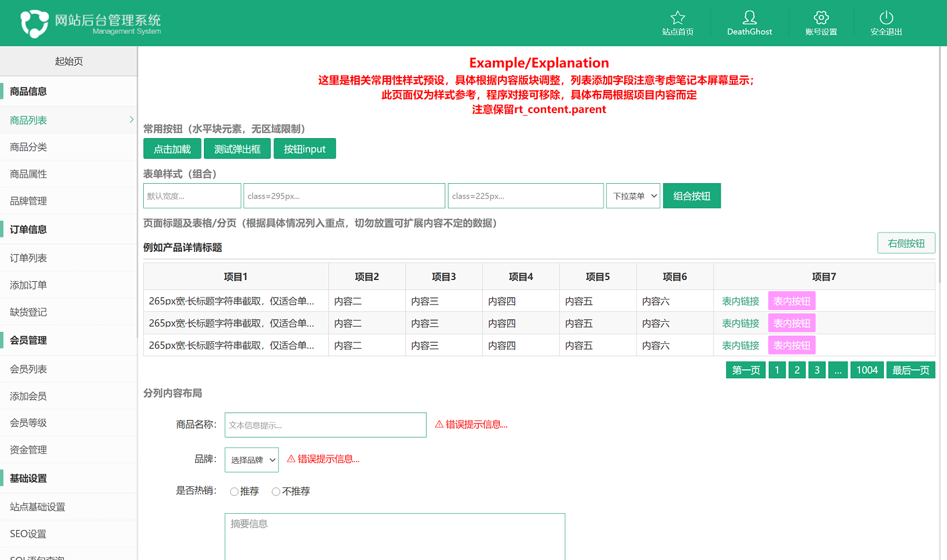Click the 商品名称 text input field
Screen dimensions: 947x560
point(325,424)
